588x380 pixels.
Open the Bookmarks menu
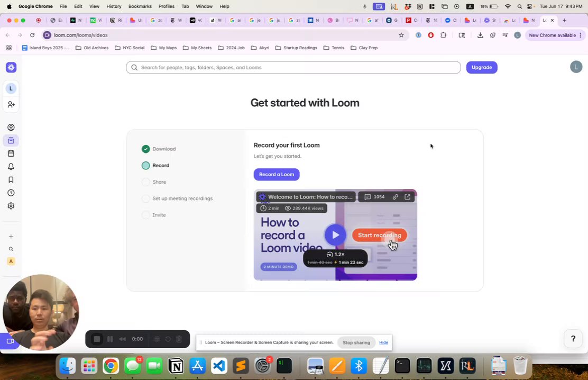pyautogui.click(x=140, y=6)
